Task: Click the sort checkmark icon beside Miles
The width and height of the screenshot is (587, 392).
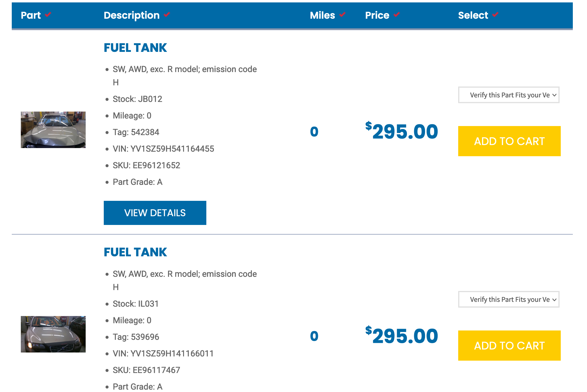Action: pyautogui.click(x=342, y=14)
